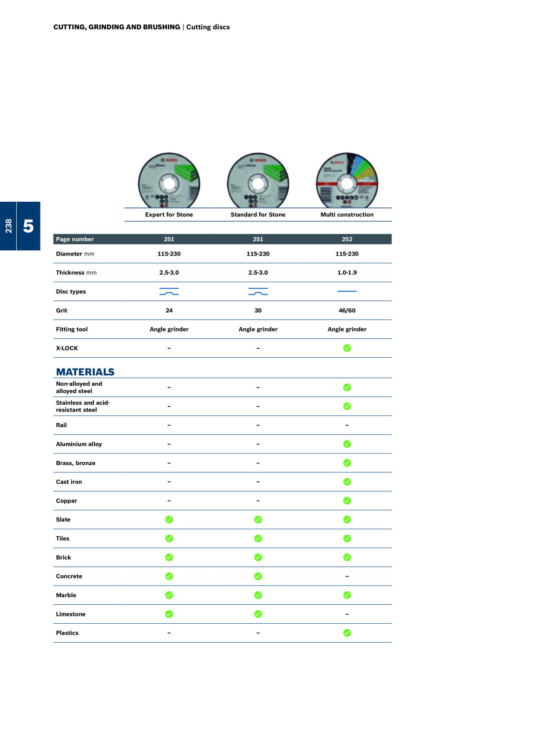
Task: Click the 'CUTTING, GRINDING AND BRUSHING' header
Action: [117, 27]
